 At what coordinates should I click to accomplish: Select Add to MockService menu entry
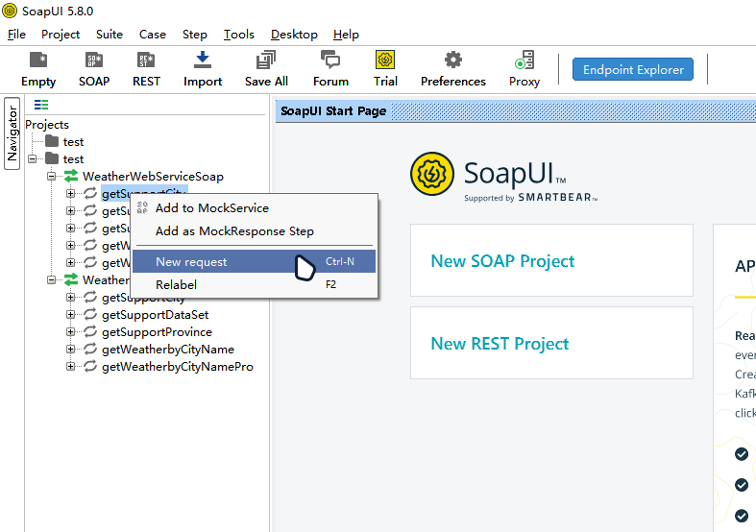tap(211, 208)
